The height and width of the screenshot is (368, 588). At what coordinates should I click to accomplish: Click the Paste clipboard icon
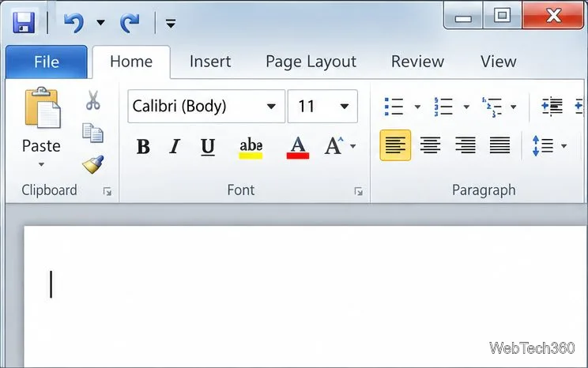click(x=42, y=108)
